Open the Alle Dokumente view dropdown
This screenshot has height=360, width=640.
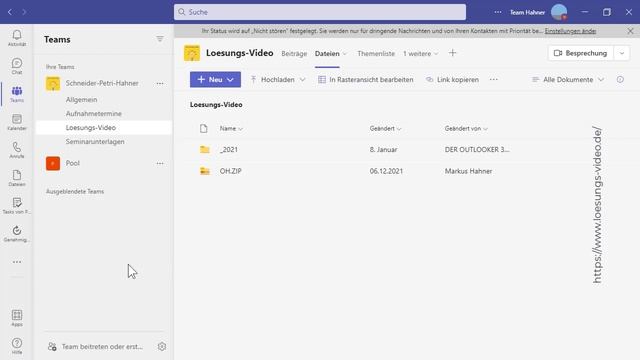[567, 80]
